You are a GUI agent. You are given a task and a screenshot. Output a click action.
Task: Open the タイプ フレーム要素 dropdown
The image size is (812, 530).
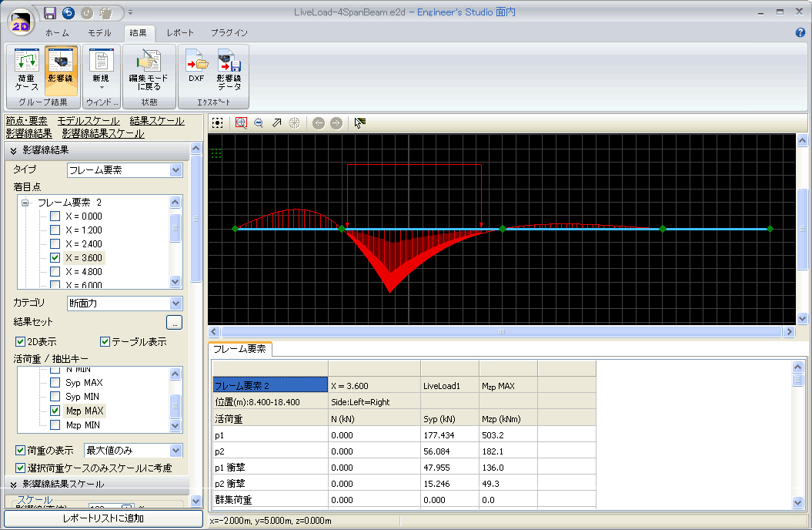click(125, 170)
